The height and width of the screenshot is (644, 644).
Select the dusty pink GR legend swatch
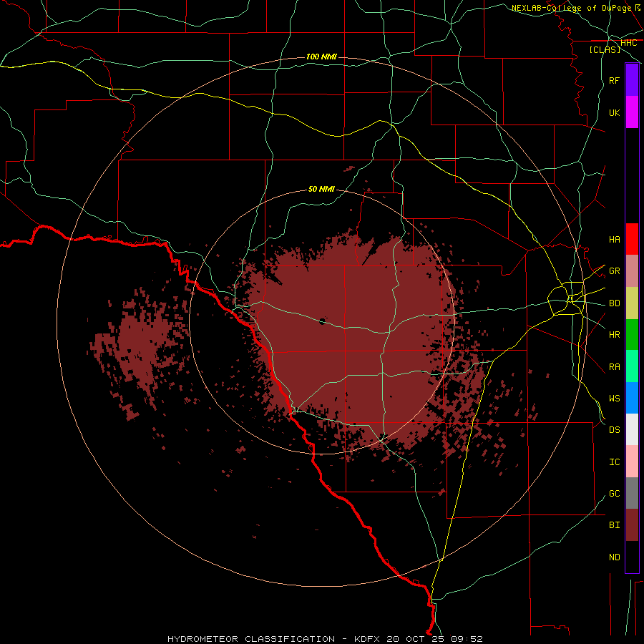tap(632, 270)
